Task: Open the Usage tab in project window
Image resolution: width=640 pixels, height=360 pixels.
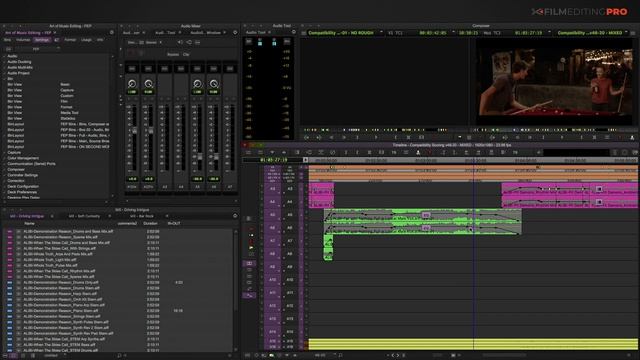Action: (86, 40)
